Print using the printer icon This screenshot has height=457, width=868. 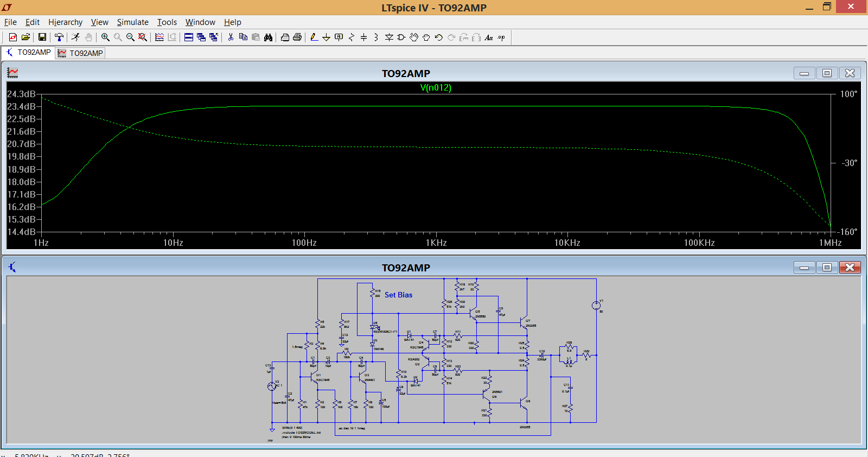297,37
